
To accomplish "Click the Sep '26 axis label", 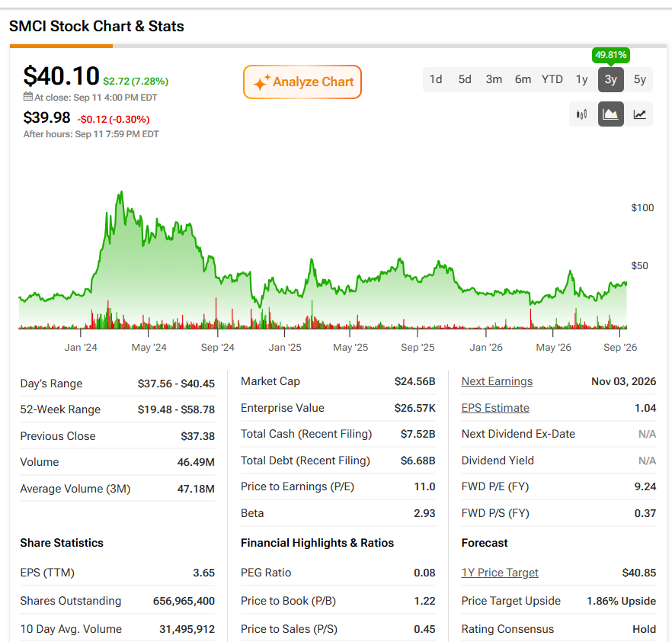I will point(620,348).
